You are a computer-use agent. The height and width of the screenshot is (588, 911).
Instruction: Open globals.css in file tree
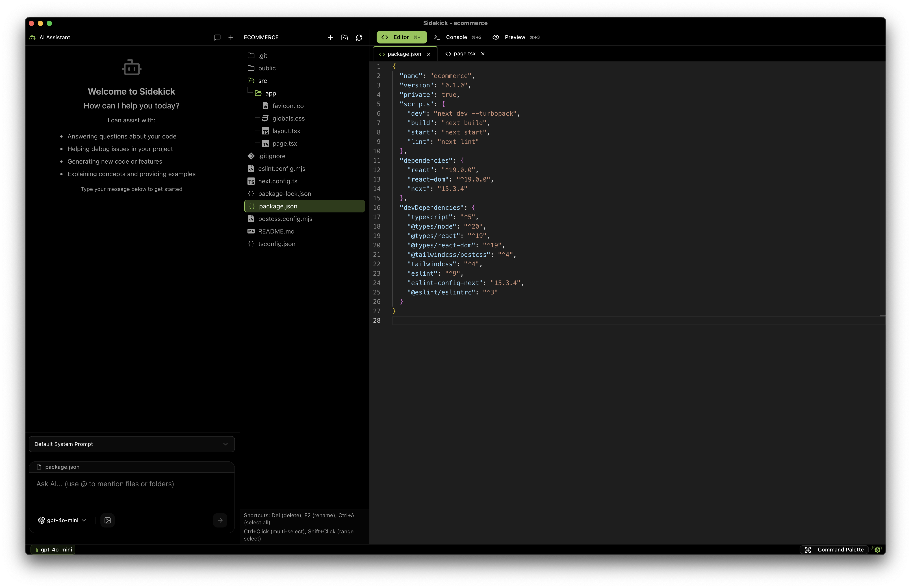pyautogui.click(x=288, y=118)
